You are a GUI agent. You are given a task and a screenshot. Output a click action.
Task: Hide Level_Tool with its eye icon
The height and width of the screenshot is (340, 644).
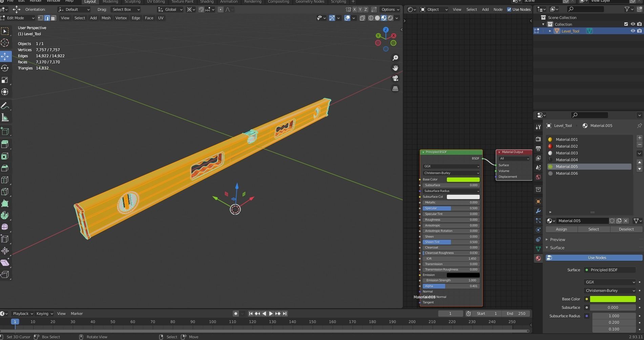tap(632, 31)
